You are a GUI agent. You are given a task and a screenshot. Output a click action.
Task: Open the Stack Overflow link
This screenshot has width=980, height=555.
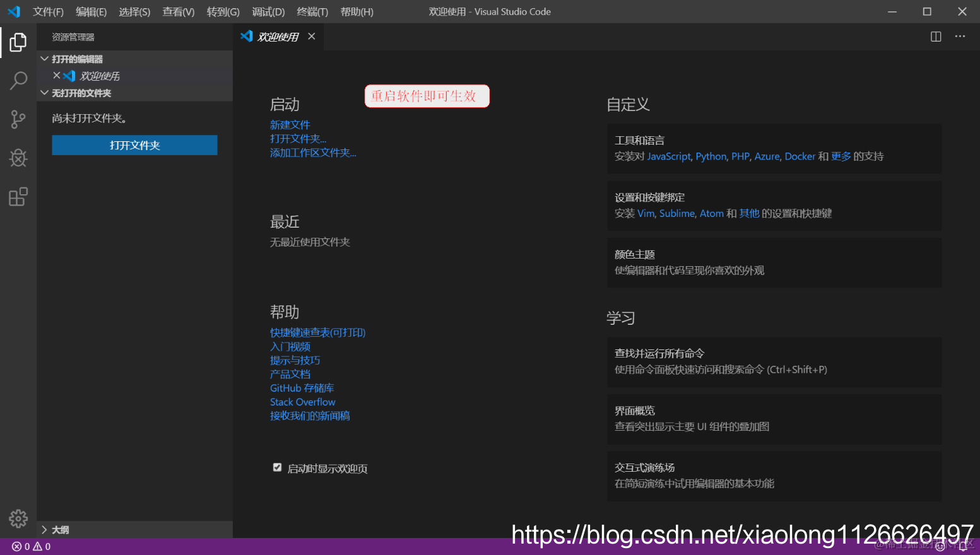(x=303, y=402)
